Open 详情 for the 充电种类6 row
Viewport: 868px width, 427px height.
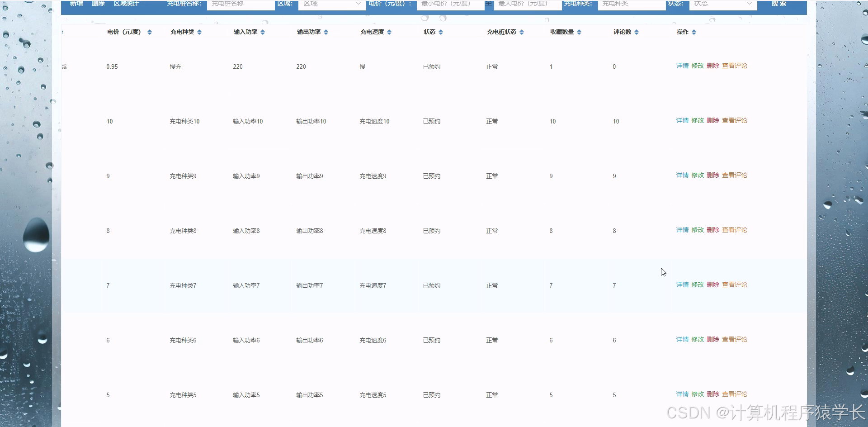(682, 339)
